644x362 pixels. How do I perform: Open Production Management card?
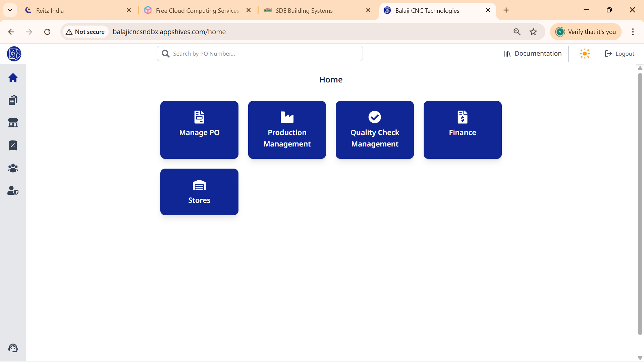point(287,130)
